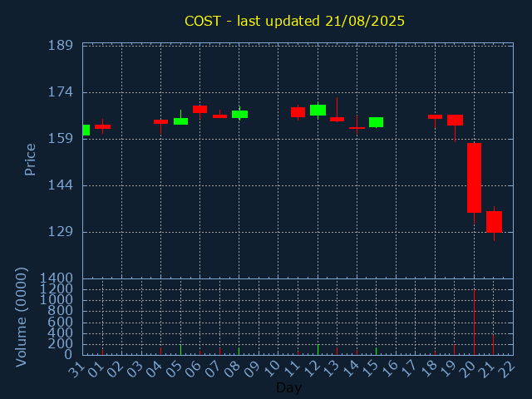
Task: Select the green candlestick for day 12
Action: click(x=318, y=110)
